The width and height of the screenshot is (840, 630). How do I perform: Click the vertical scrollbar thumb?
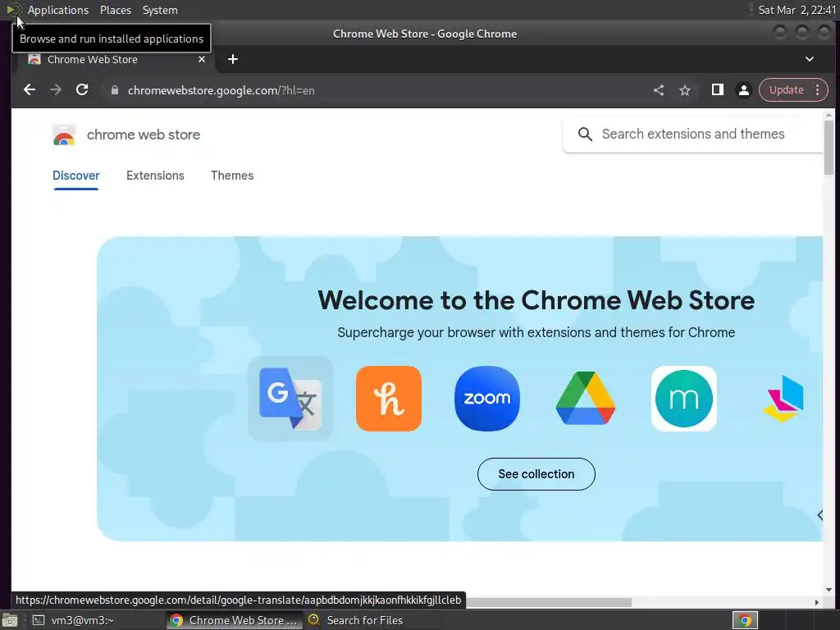click(x=829, y=148)
